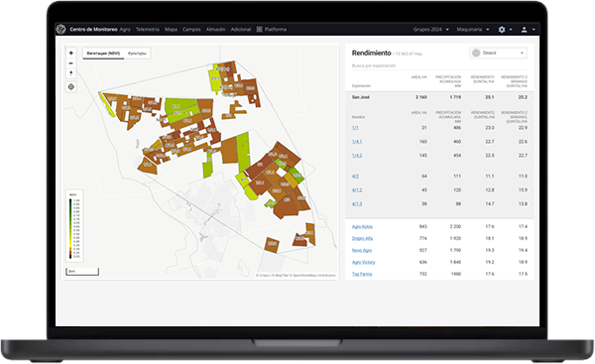Click Agro Kolos precipitation value 2 200
The width and height of the screenshot is (595, 364).
click(455, 226)
